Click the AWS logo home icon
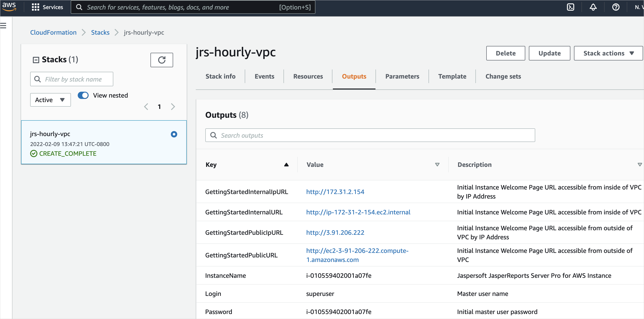Image resolution: width=644 pixels, height=319 pixels. [x=9, y=7]
